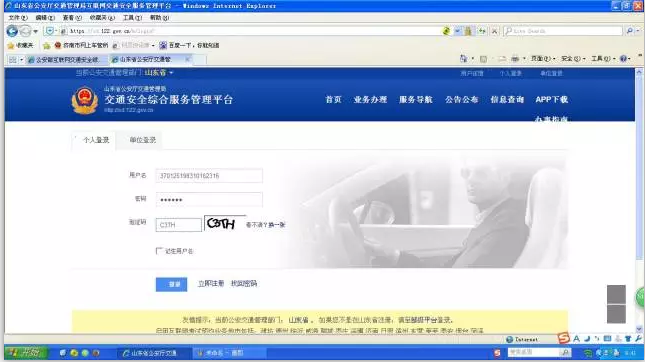Open the 文件(F) menu

click(18, 18)
